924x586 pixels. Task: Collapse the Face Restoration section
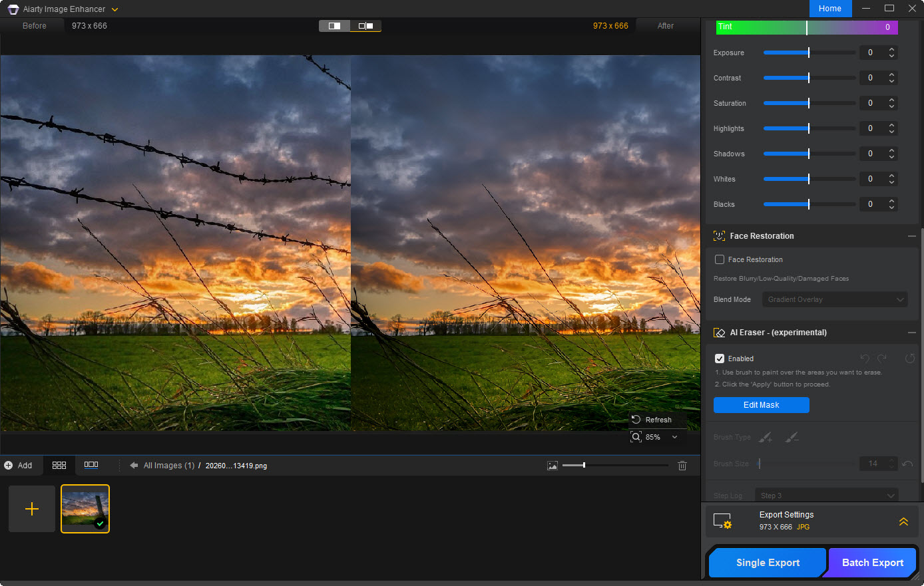pos(911,236)
